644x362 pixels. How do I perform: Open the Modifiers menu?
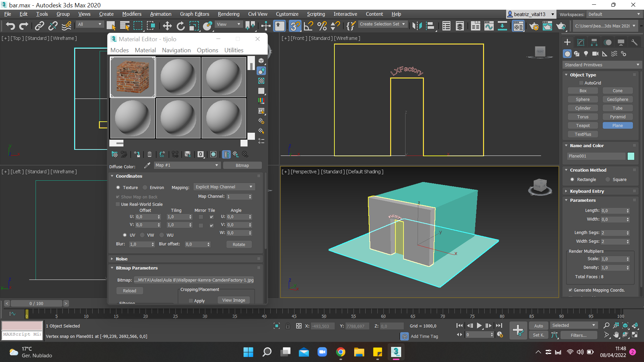point(131,14)
